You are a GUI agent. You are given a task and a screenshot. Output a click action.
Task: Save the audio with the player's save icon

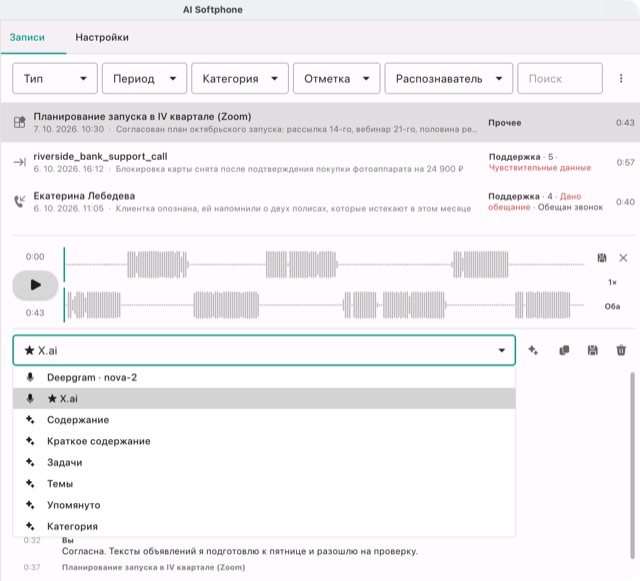pos(602,258)
